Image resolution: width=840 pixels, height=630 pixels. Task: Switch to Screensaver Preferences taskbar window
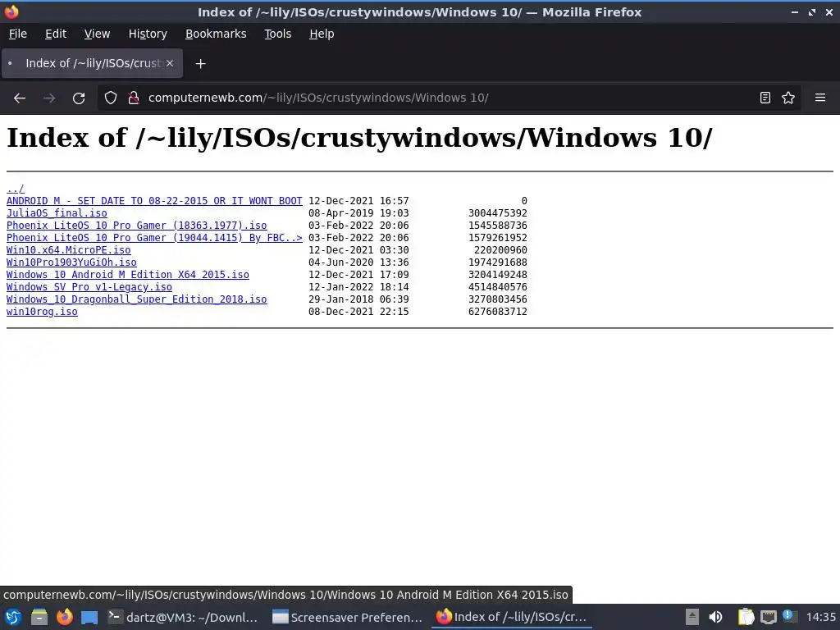[x=347, y=617]
